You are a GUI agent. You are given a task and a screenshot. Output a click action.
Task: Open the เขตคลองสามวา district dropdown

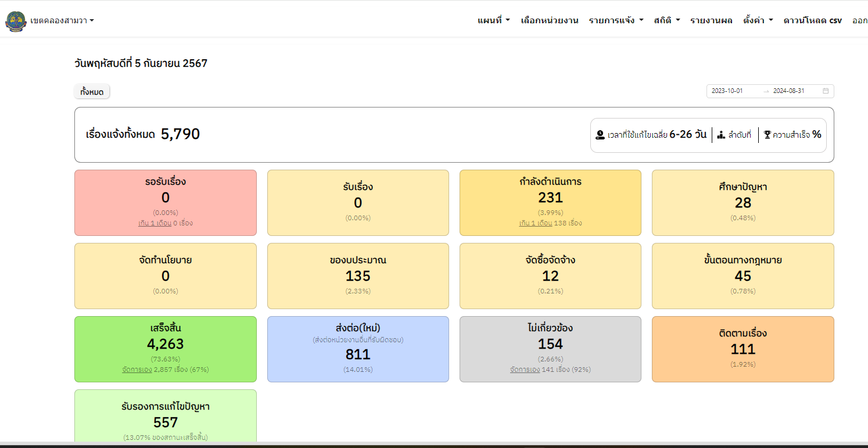click(62, 21)
